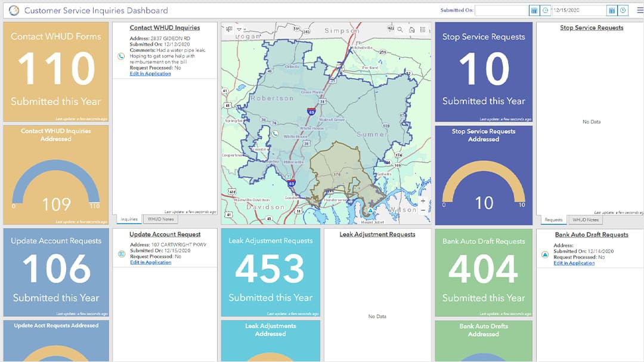Open the dashboard hamburger menu
Image resolution: width=644 pixels, height=362 pixels.
click(x=639, y=10)
